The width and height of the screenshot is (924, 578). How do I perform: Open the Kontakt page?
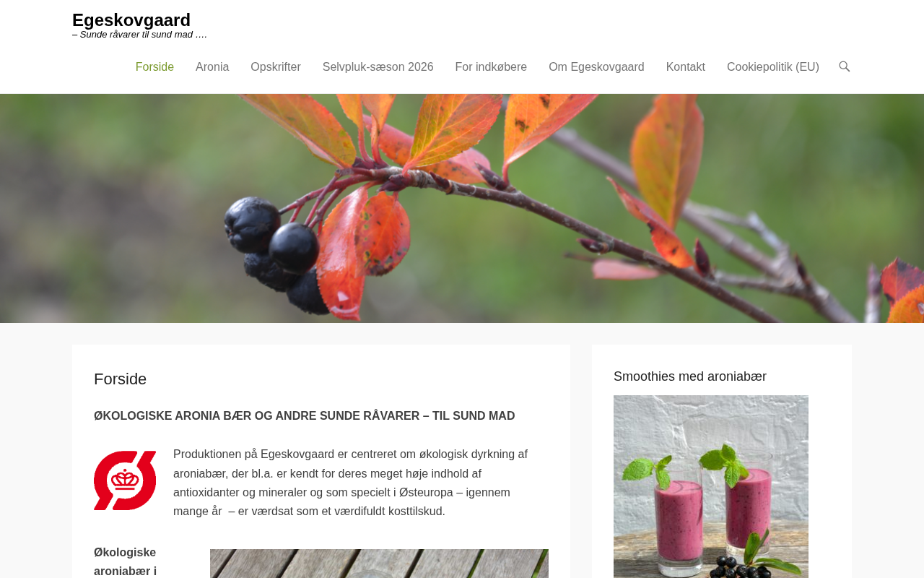tap(686, 67)
